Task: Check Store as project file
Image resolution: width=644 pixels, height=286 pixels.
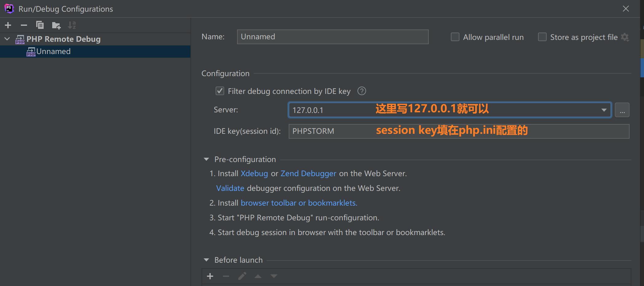Action: [x=542, y=37]
